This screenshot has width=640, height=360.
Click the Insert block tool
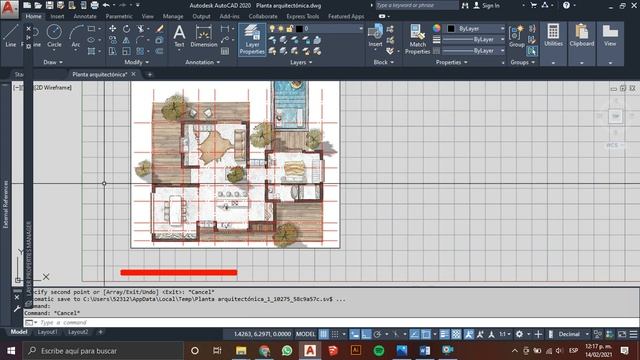[375, 36]
